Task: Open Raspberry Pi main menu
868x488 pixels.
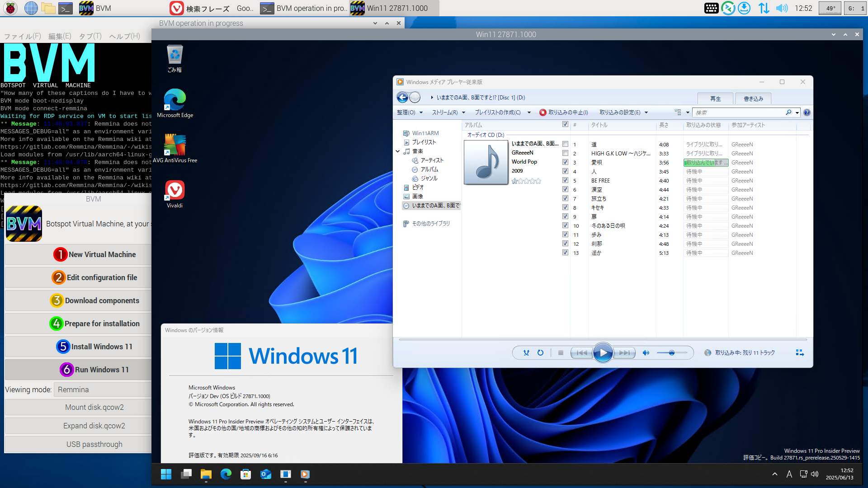Action: click(x=11, y=8)
